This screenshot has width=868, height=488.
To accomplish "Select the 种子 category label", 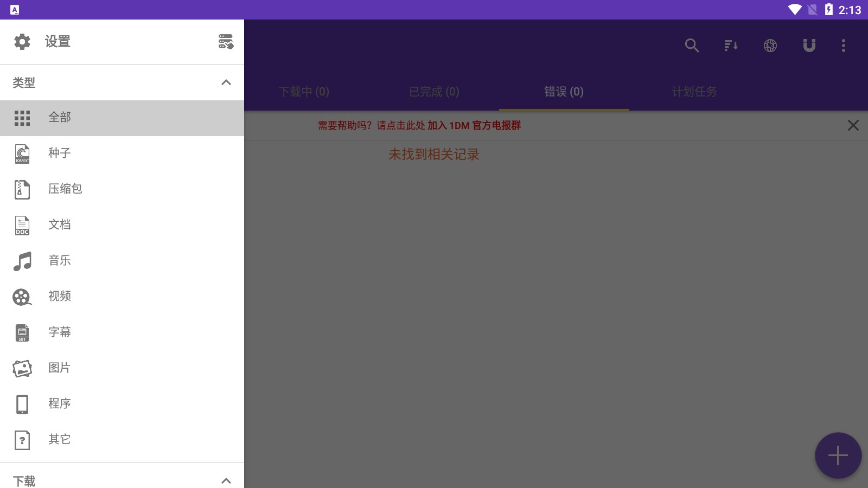I will 60,153.
